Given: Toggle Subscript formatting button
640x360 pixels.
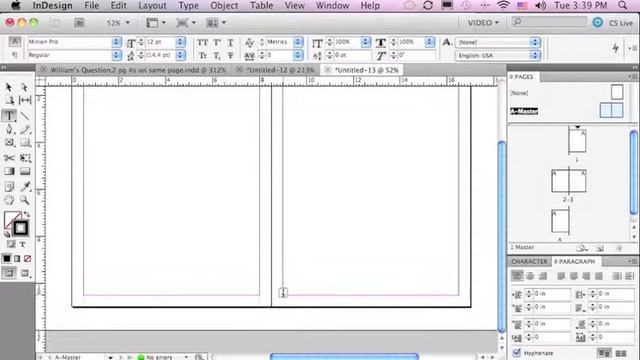Looking at the screenshot, I should coord(217,55).
